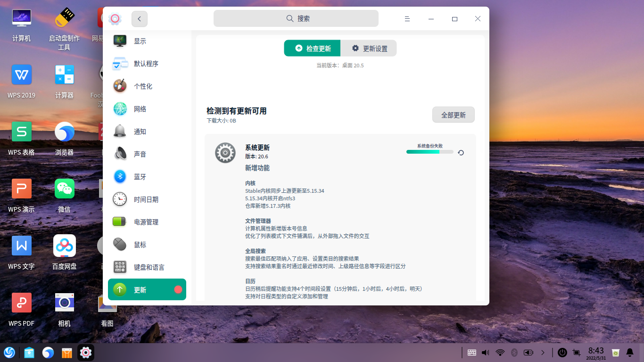This screenshot has width=644, height=362.
Task: Open Keyboard and Language settings
Action: tap(146, 267)
